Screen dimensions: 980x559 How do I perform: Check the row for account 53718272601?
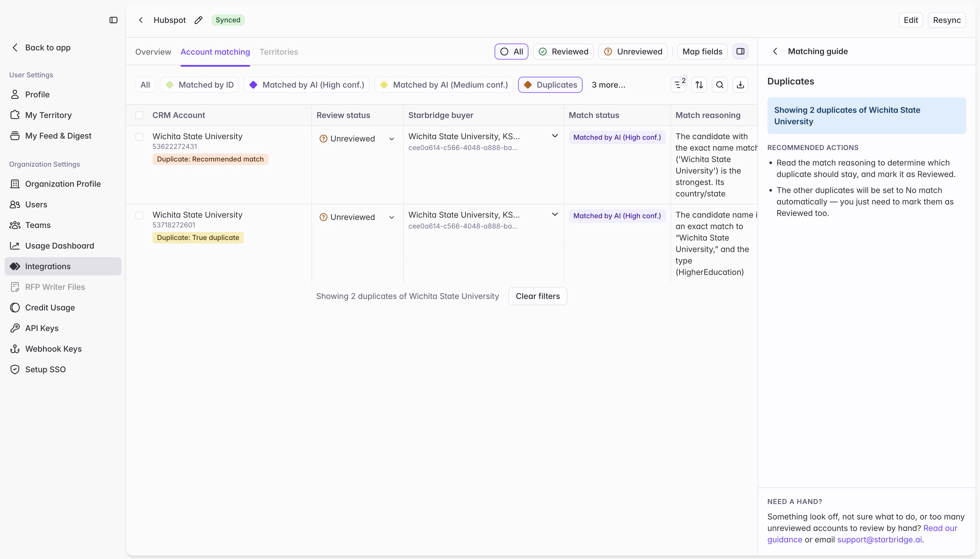(140, 215)
